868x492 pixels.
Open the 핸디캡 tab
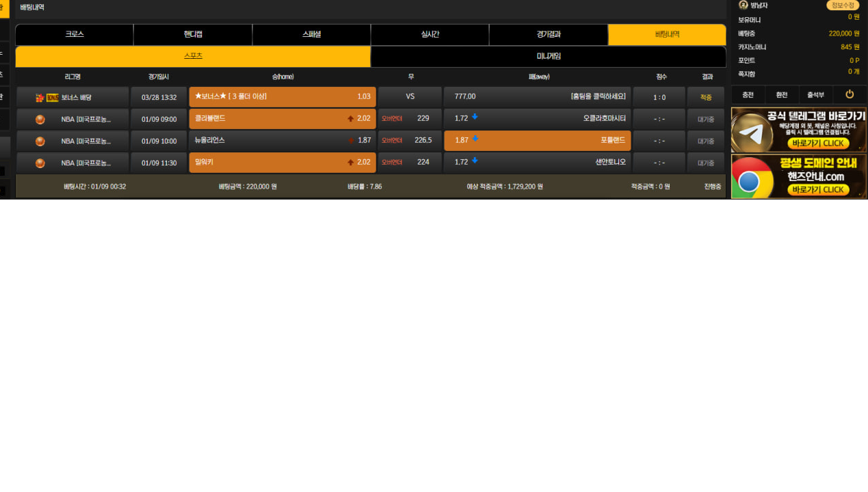[x=193, y=34]
